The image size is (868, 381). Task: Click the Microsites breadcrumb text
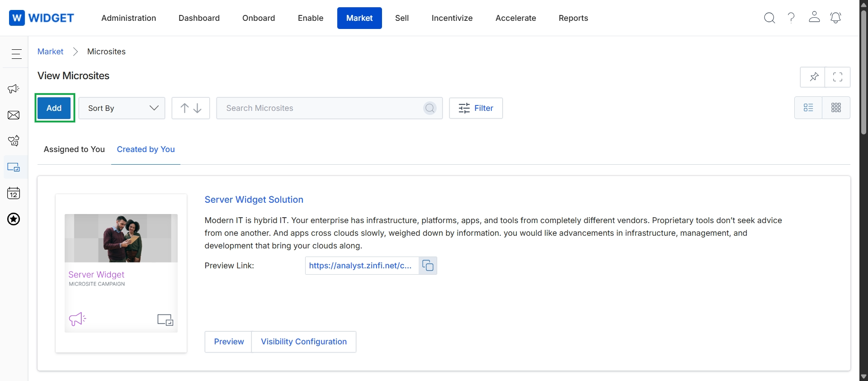(x=106, y=52)
